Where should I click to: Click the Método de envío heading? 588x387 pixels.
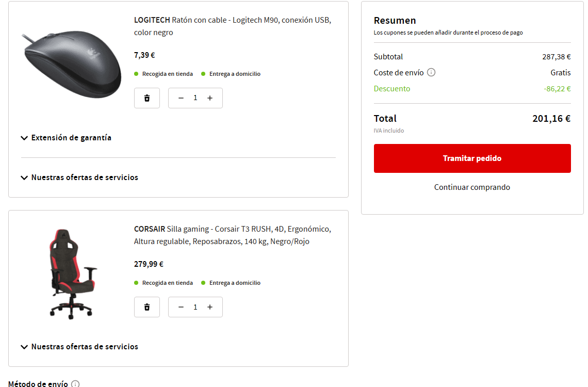tap(38, 383)
